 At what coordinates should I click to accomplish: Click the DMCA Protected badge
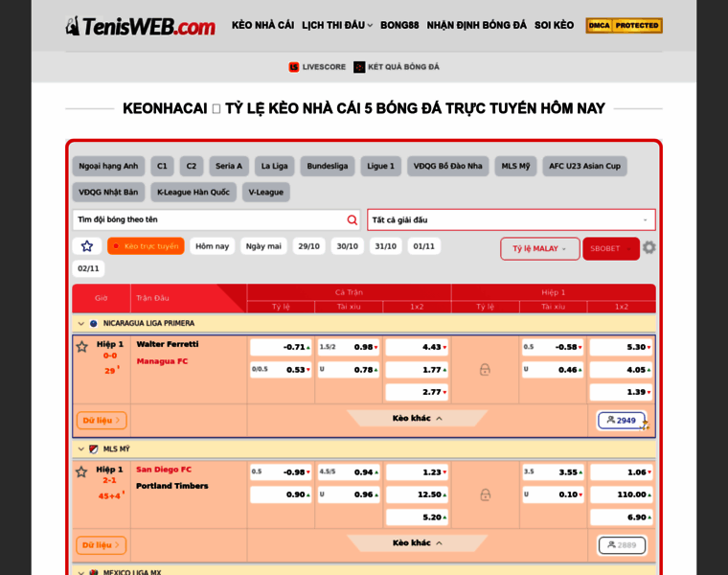pos(624,26)
